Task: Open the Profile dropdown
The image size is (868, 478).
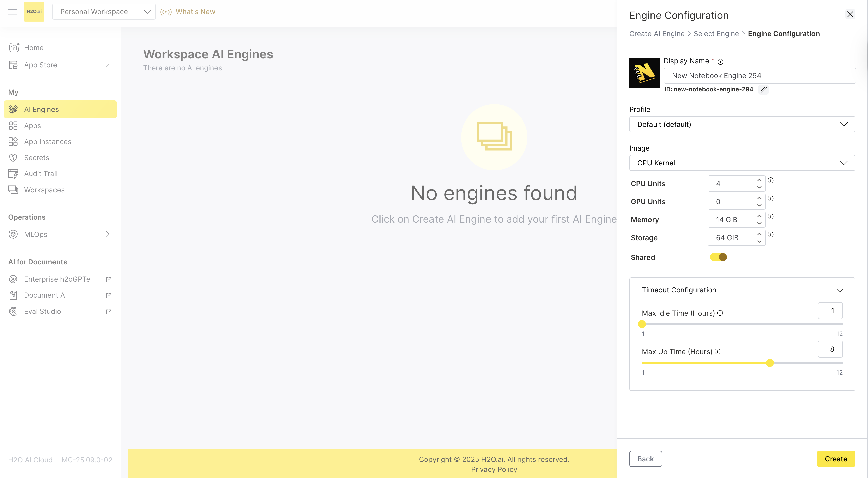Action: (x=742, y=124)
